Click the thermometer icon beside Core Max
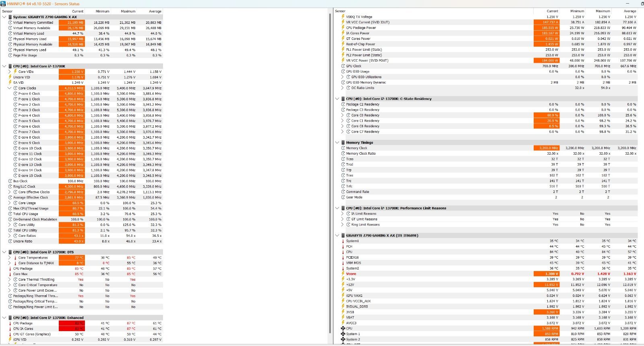 (10, 274)
